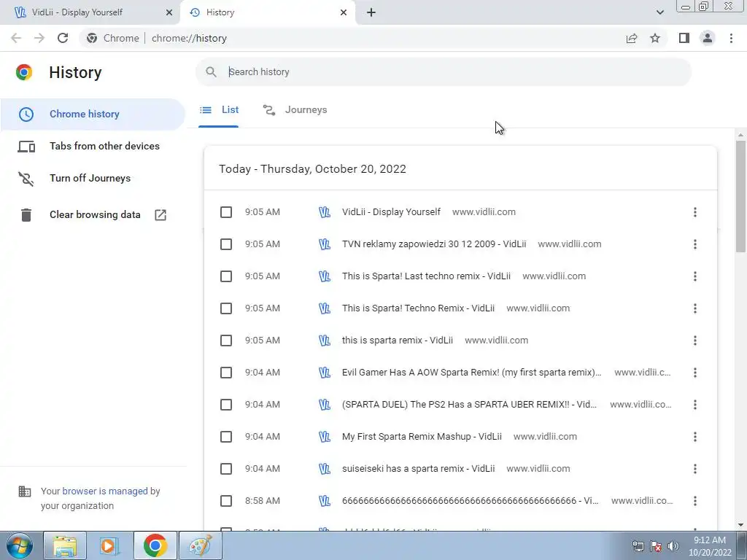
Task: Open Evil Gamer Has A AOW Sparta Remix link
Action: (472, 373)
